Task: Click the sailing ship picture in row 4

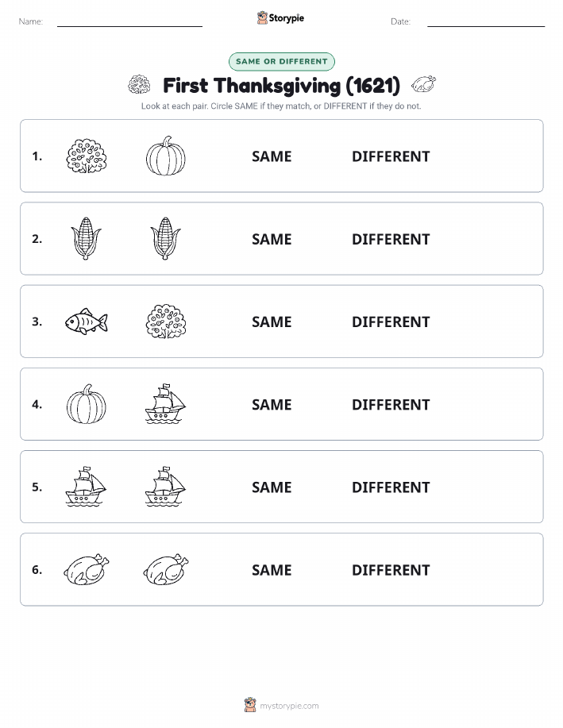Action: pos(166,403)
